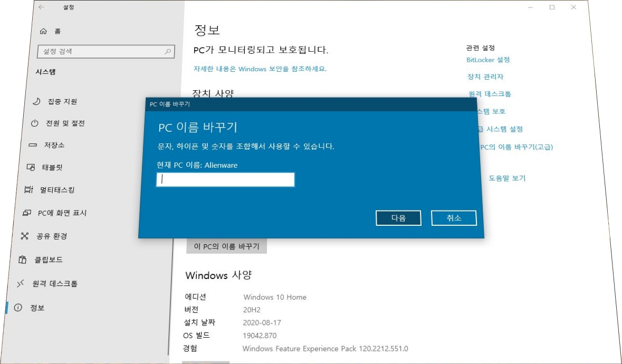Open 이 PC의 이름 바꾸기(고급) link

coord(516,147)
